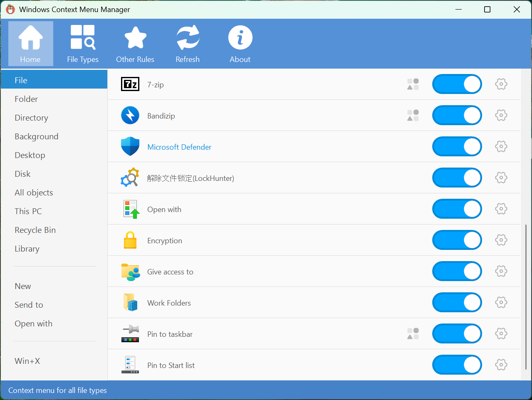Viewport: 532px width, 400px height.
Task: Select Recycle Bin in the sidebar
Action: coord(54,230)
